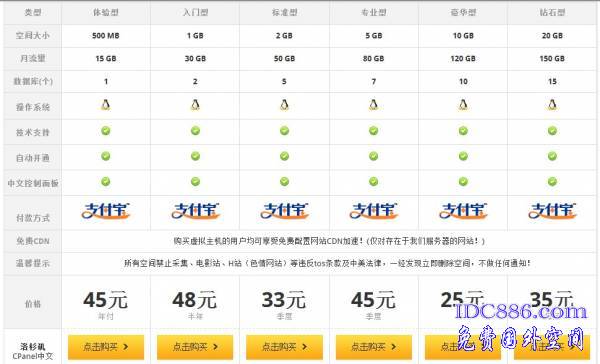Click the green 技术支持 checkmark for 钻石型
Image resolution: width=600 pixels, height=364 pixels.
(552, 131)
